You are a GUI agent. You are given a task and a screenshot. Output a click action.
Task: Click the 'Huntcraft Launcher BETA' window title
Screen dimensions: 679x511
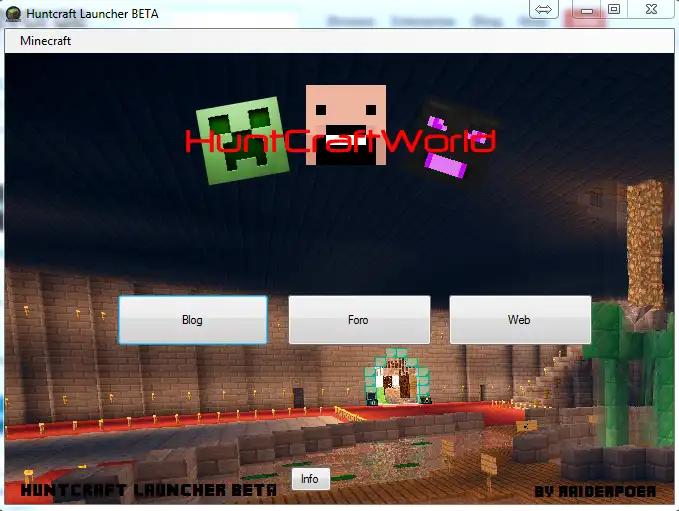(92, 14)
